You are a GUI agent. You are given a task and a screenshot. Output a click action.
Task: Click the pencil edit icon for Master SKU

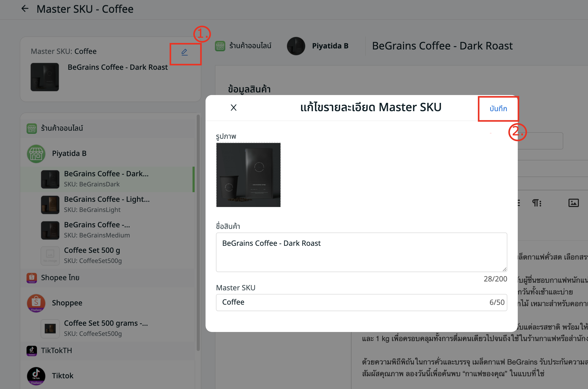pos(184,52)
